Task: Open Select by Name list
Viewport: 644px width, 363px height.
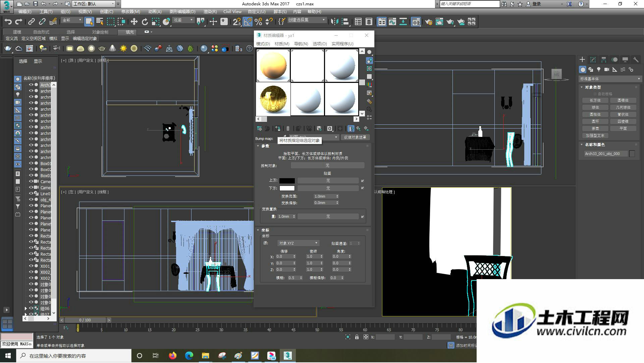Action: tap(100, 22)
